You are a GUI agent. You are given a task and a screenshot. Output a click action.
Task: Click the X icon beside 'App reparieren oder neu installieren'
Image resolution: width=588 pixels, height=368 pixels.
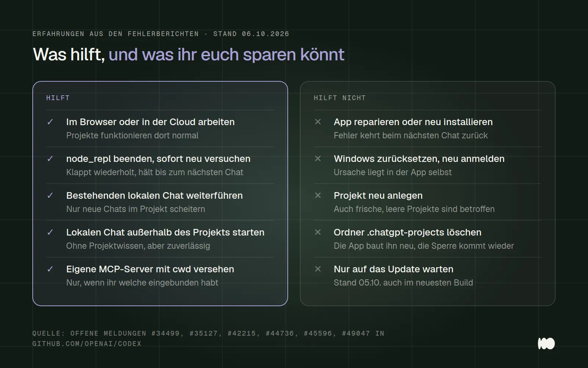pos(318,122)
